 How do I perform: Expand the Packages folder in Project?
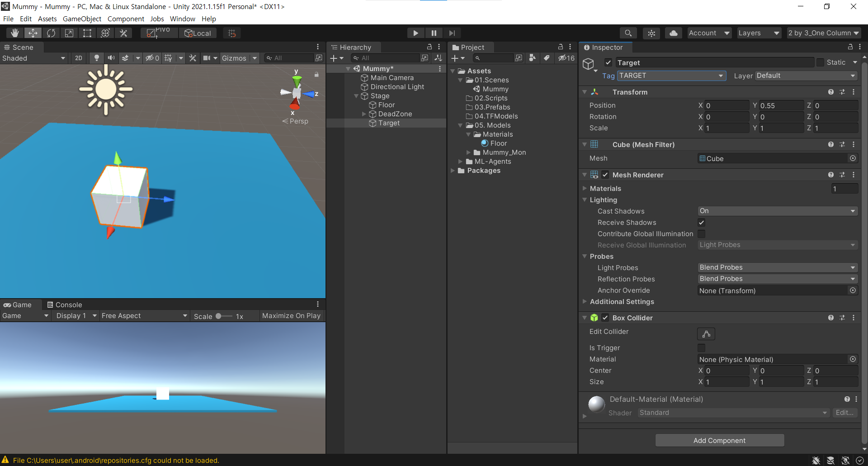tap(453, 171)
